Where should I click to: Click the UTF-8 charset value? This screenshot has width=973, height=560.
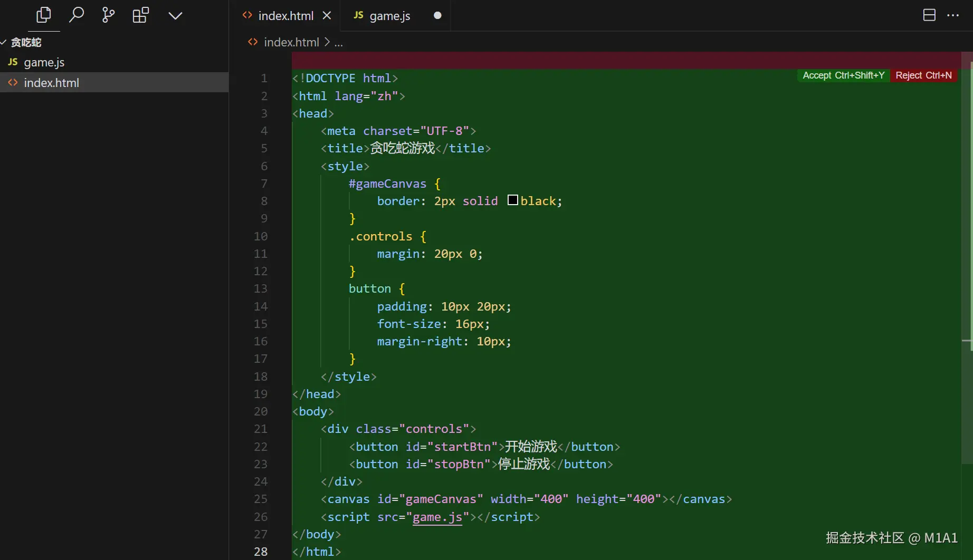tap(445, 131)
